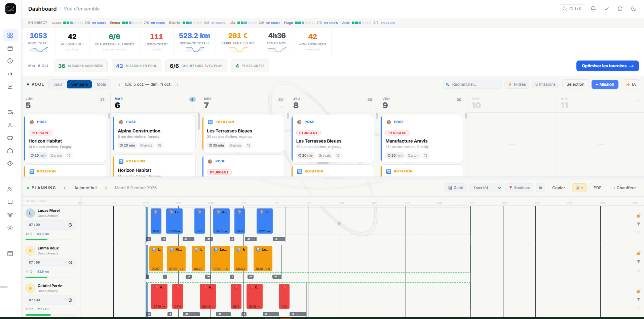Screen dimensions: 644x319
Task: Click Emma Roux's green progress bar
Action: tap(51, 277)
